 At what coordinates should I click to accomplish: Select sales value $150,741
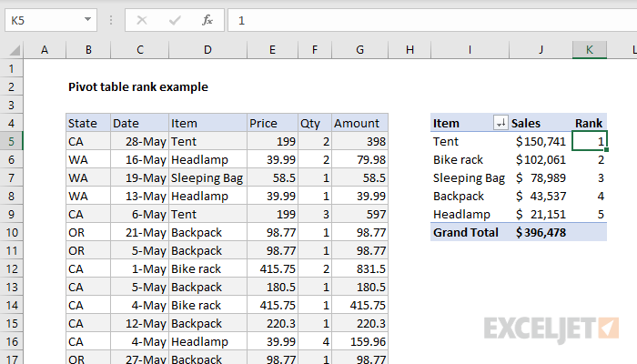click(541, 141)
